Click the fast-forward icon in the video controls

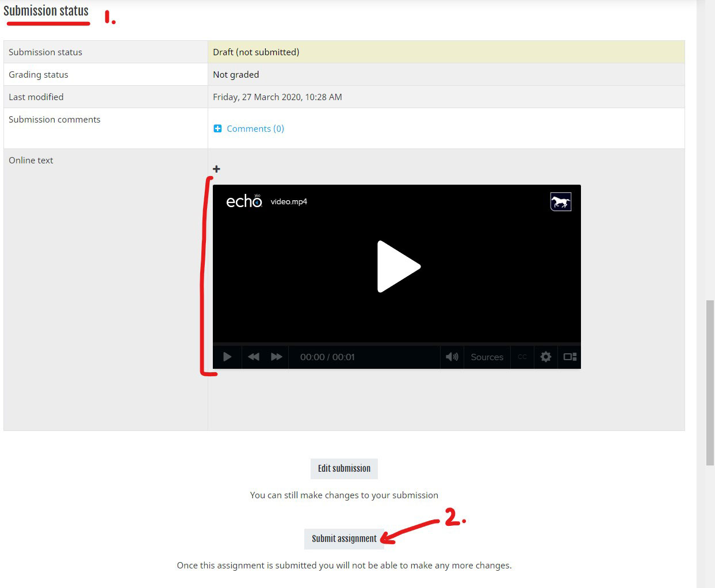tap(276, 357)
